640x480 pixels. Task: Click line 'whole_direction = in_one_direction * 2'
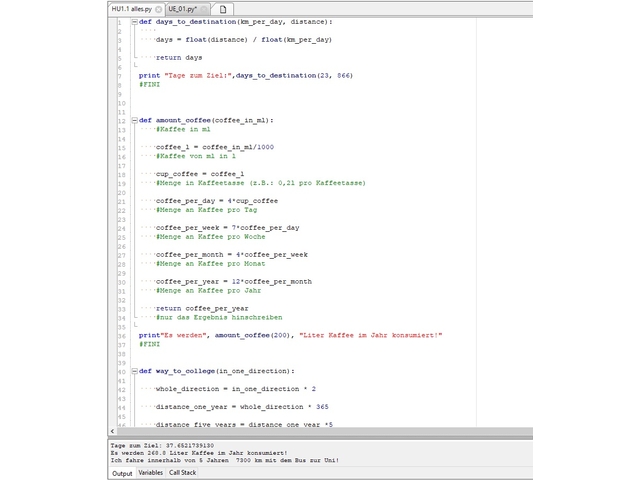[x=236, y=389]
